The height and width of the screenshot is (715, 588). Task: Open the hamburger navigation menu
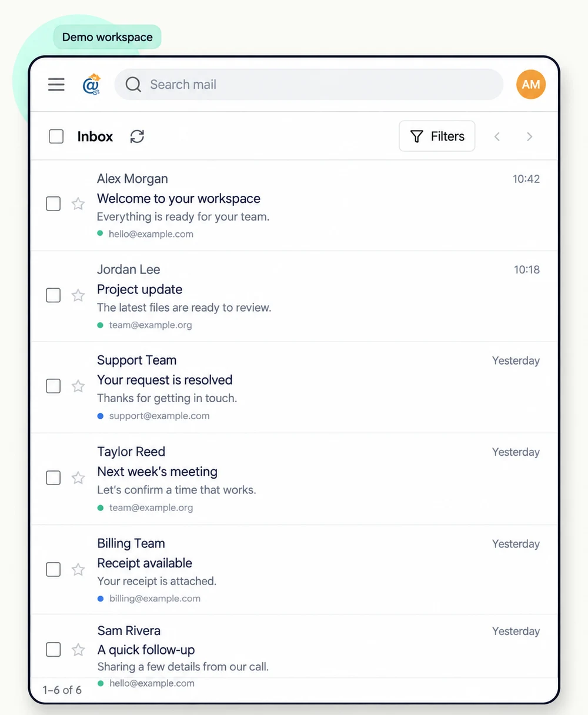pos(56,85)
